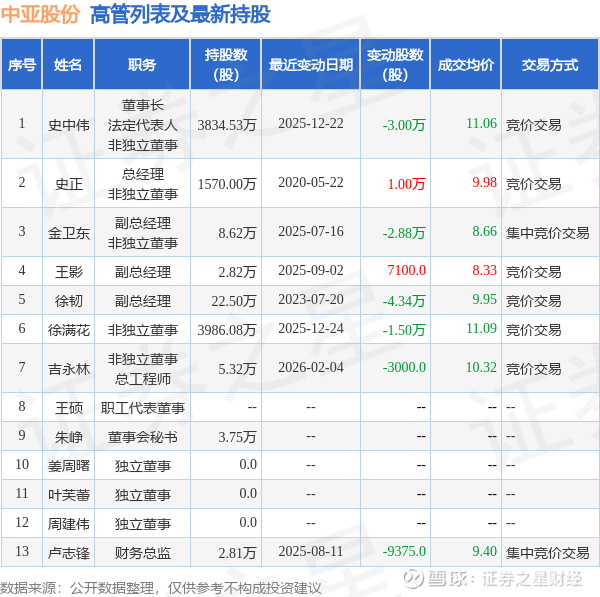The image size is (600, 597).
Task: Click the date 2025-08-11
Action: point(311,551)
